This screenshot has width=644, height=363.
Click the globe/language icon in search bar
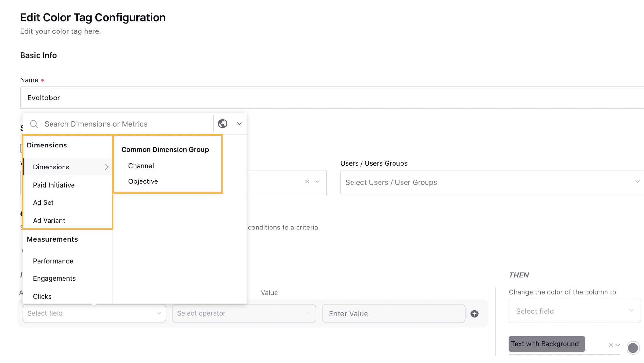(x=223, y=123)
